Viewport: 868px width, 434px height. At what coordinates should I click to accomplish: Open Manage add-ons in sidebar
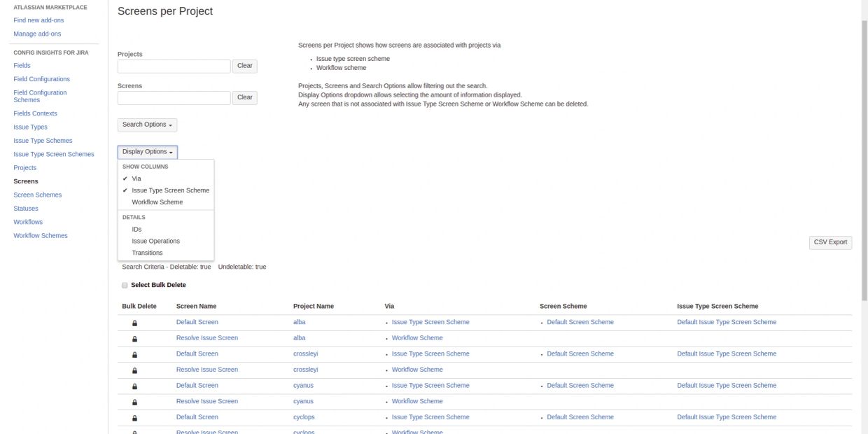37,34
